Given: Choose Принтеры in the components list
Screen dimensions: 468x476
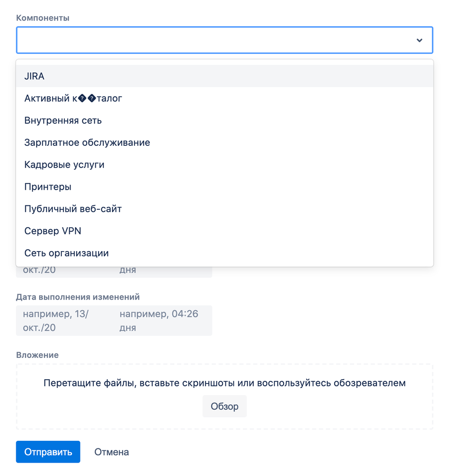Looking at the screenshot, I should pyautogui.click(x=48, y=186).
